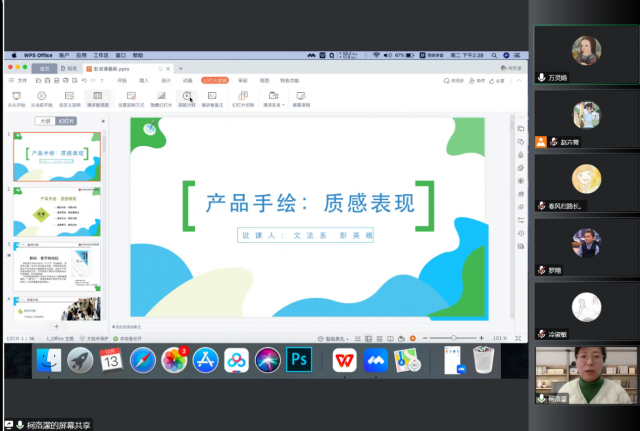Open Photoshop from the Dock

(x=298, y=360)
